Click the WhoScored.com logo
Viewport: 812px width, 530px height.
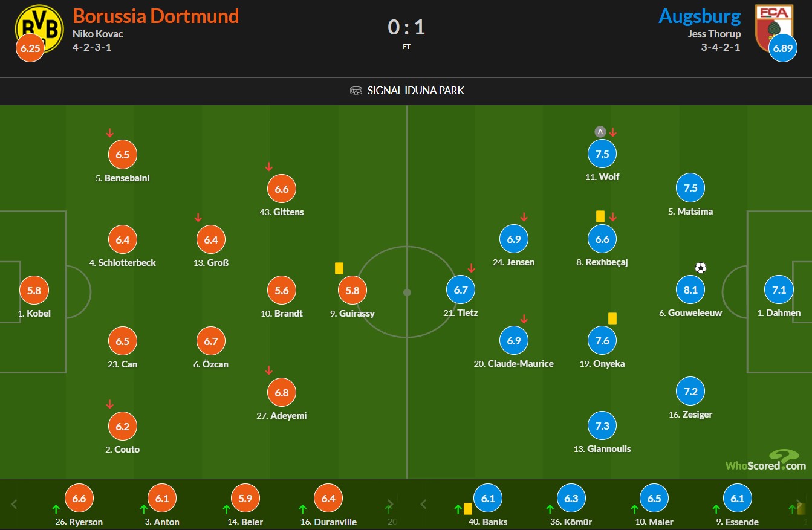(x=766, y=460)
